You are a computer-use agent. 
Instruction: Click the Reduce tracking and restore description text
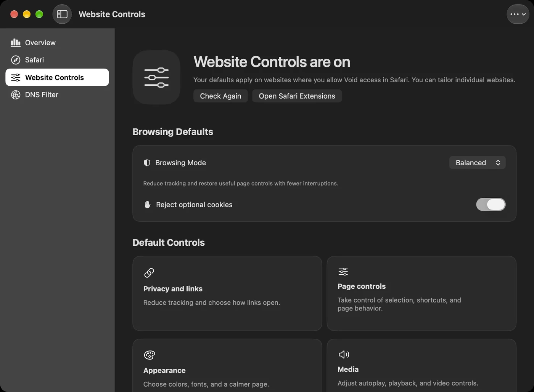coord(241,183)
